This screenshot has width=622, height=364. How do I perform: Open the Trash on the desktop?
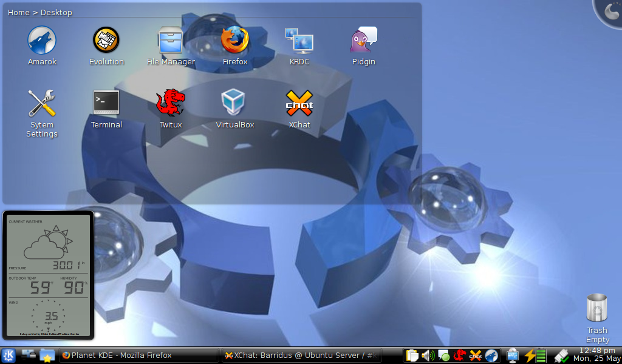point(597,308)
